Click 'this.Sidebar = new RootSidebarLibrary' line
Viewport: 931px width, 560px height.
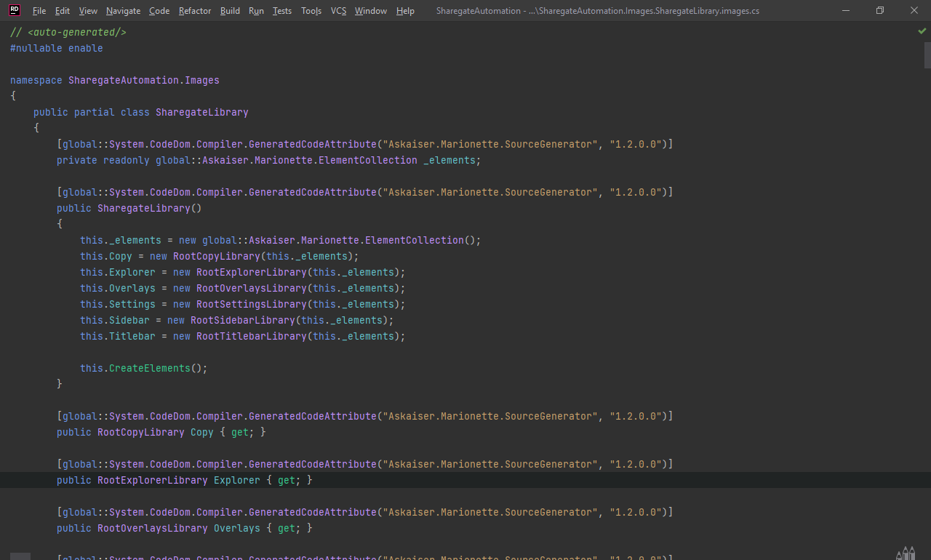[237, 321]
